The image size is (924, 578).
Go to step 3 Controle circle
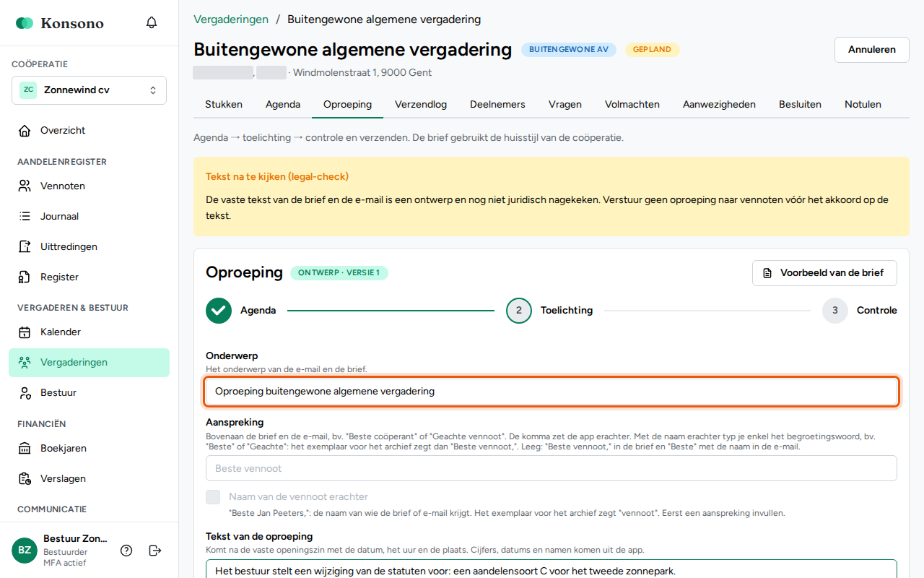click(x=835, y=311)
